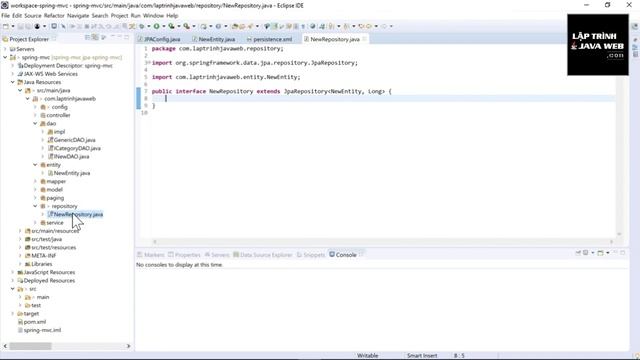Switch to the Properties tab
640x360 pixels.
point(184,255)
